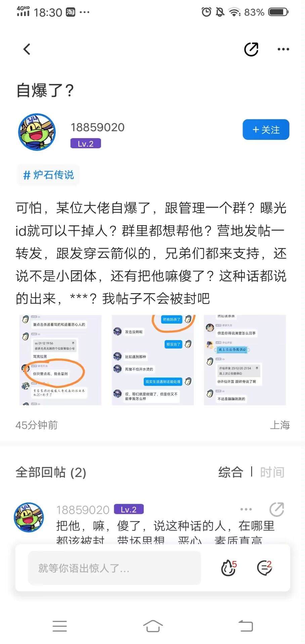Viewport: 305px width, 644px height.
Task: Open the third attached chat screenshot
Action: [245, 360]
